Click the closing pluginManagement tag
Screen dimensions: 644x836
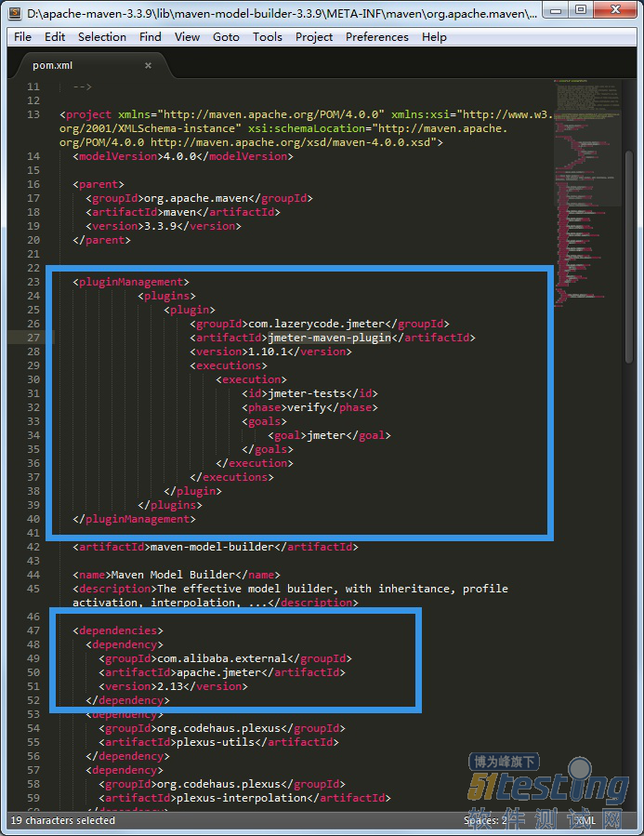pyautogui.click(x=134, y=519)
